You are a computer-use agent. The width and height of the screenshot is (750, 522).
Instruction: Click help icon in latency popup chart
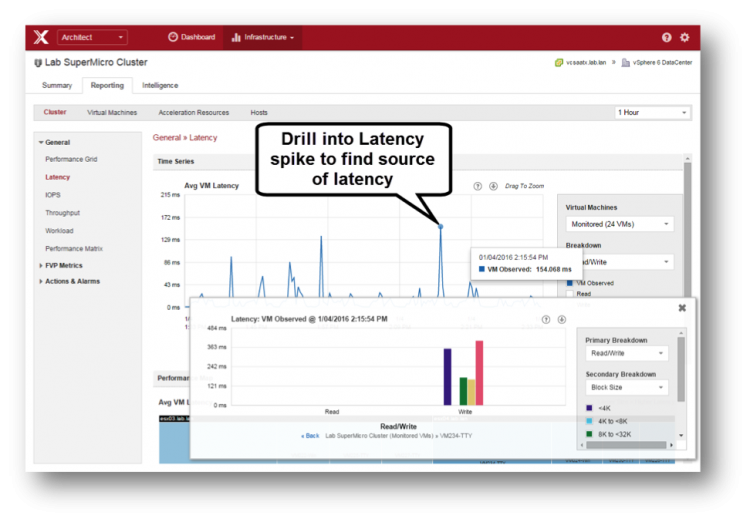(x=546, y=320)
